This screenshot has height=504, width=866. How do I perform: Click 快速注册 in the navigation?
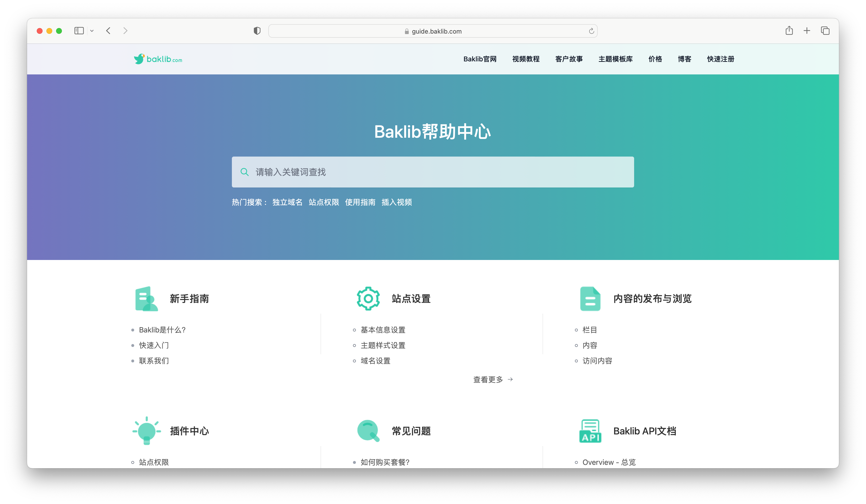721,59
